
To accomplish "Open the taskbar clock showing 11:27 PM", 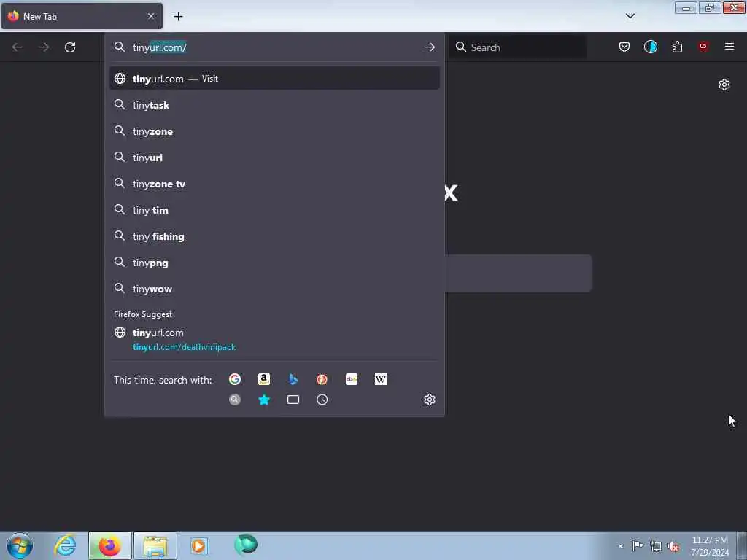I will [710, 546].
